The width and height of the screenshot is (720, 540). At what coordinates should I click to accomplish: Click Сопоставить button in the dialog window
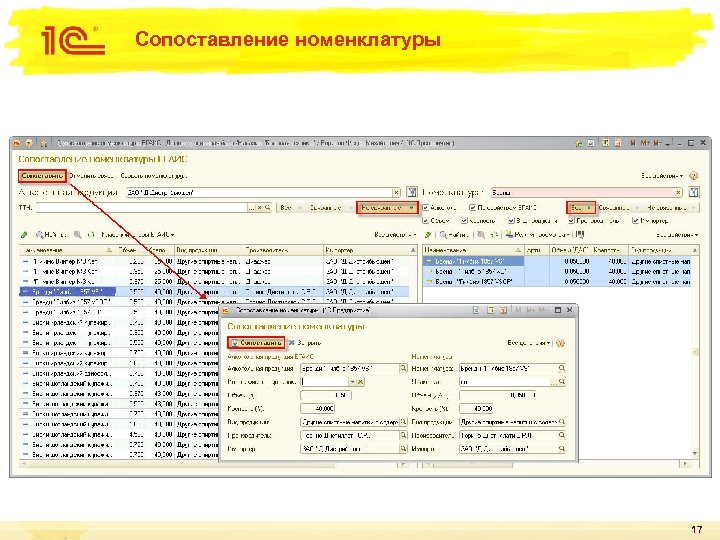coord(257,343)
